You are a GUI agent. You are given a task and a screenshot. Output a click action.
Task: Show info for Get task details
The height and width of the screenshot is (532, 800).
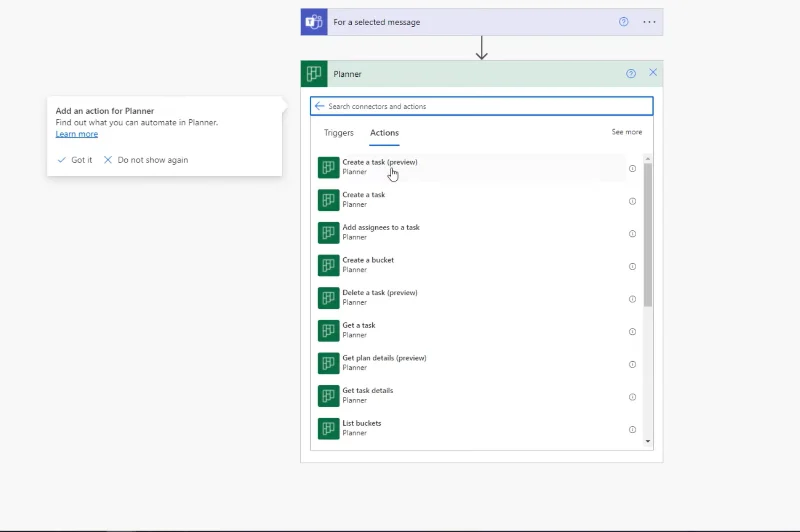[632, 397]
